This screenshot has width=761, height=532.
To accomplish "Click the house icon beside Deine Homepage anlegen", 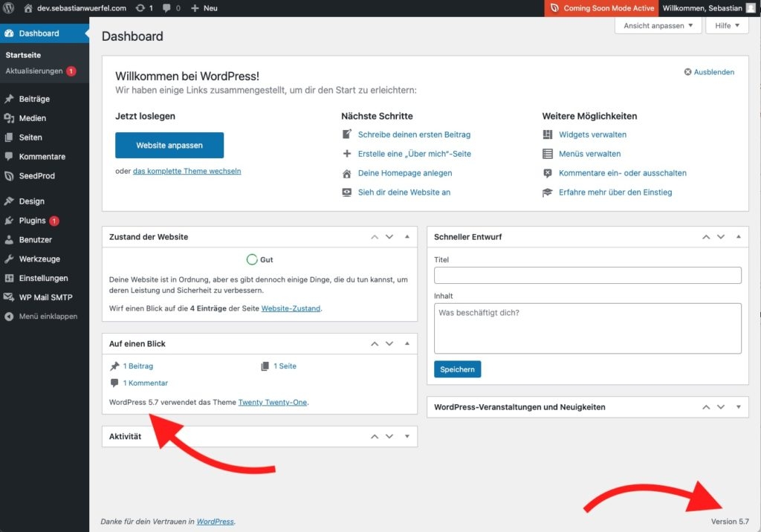I will [x=346, y=173].
